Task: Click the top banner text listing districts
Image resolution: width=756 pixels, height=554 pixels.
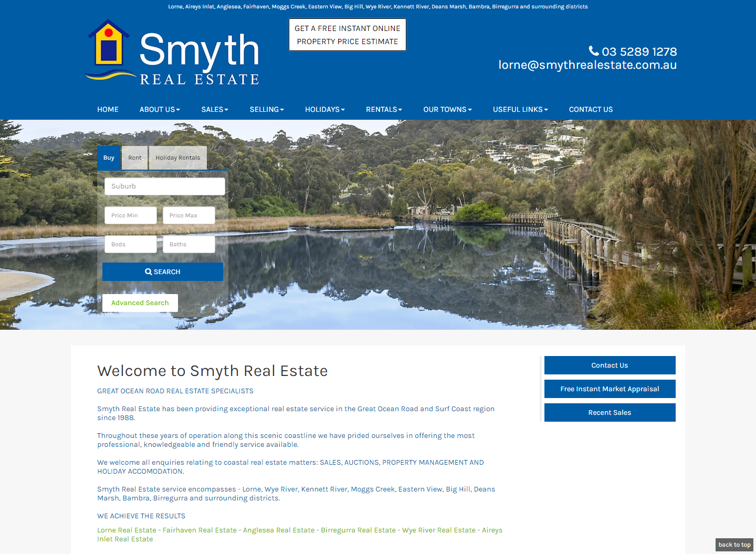Action: coord(378,7)
